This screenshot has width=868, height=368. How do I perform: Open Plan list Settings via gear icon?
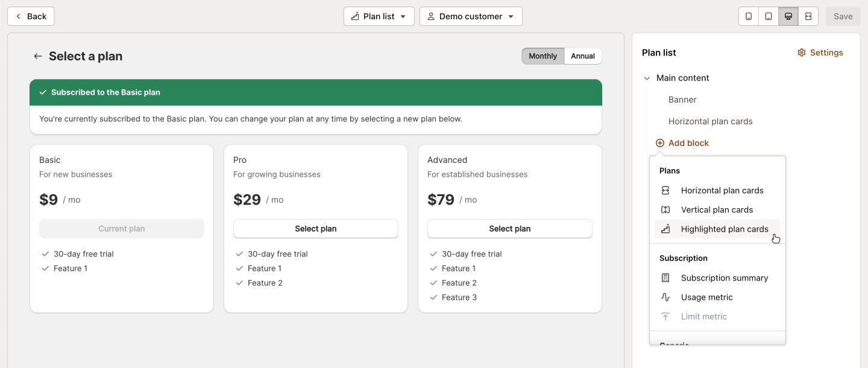tap(802, 52)
